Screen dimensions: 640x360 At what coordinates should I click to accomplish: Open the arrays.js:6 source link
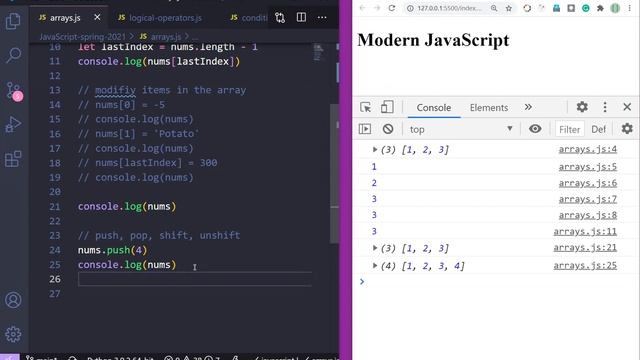(x=587, y=183)
